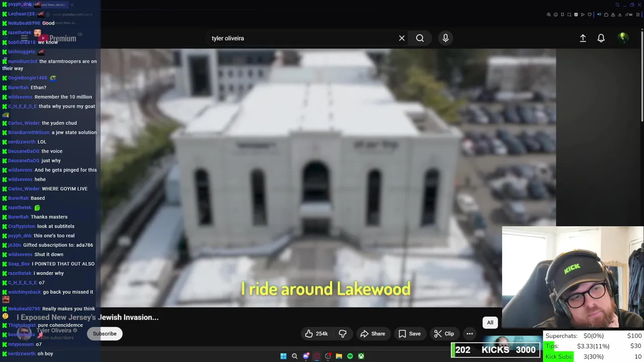Click chat message Remember the 10 million
The image size is (644, 362).
coord(63,97)
